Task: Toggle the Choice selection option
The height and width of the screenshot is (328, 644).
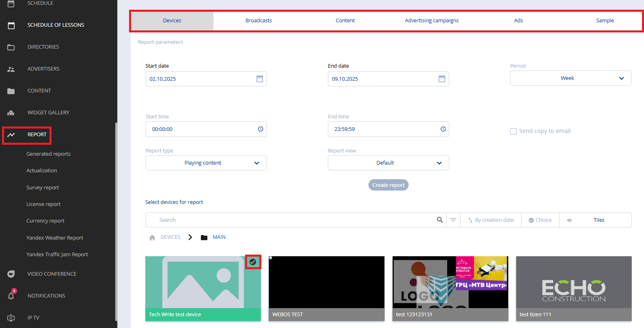Action: 540,220
